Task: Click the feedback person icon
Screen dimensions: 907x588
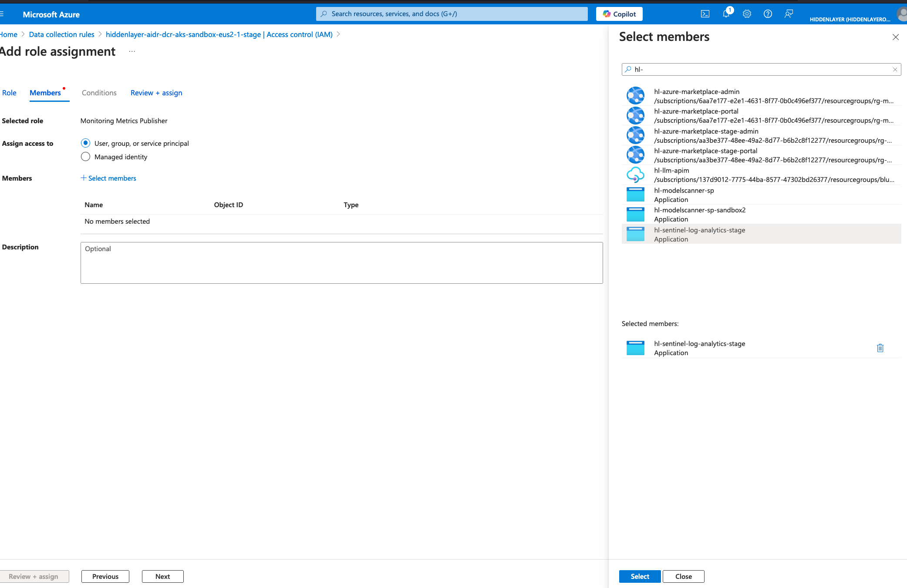Action: point(789,14)
